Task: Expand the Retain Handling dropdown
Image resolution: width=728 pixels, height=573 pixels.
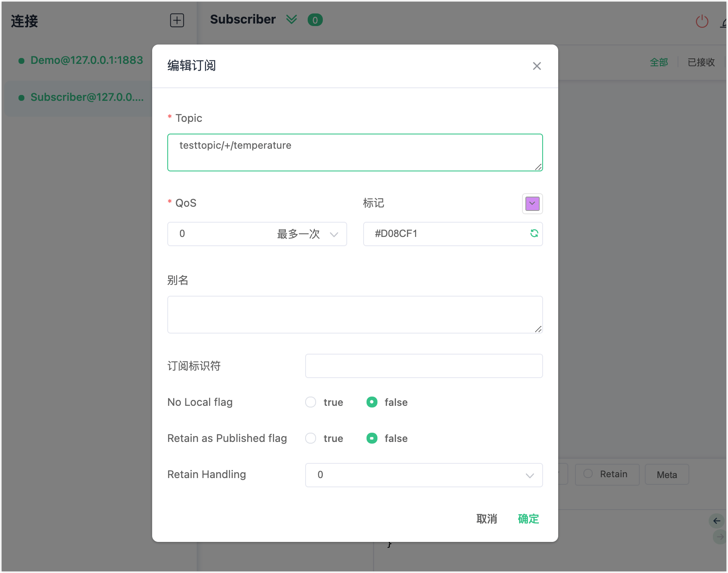Action: pos(424,475)
